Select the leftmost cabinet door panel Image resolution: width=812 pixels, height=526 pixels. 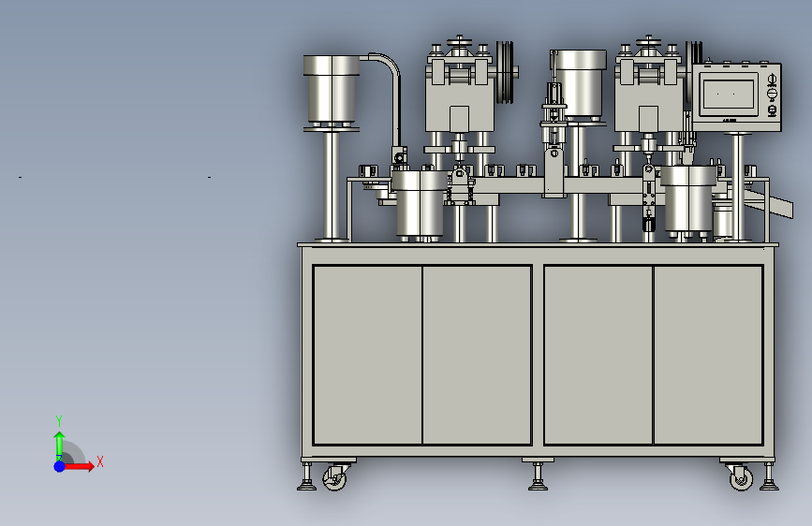pyautogui.click(x=368, y=355)
